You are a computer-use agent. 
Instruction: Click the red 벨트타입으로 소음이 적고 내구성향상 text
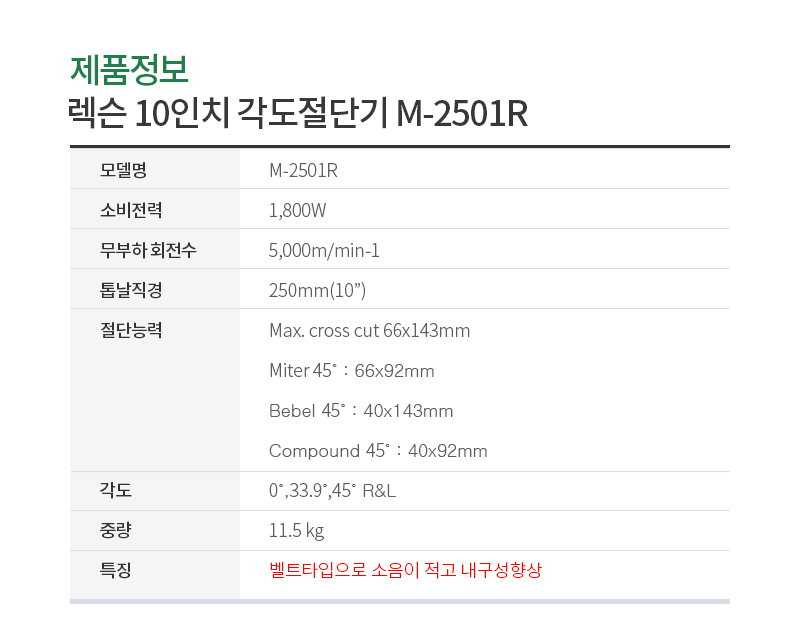point(405,570)
